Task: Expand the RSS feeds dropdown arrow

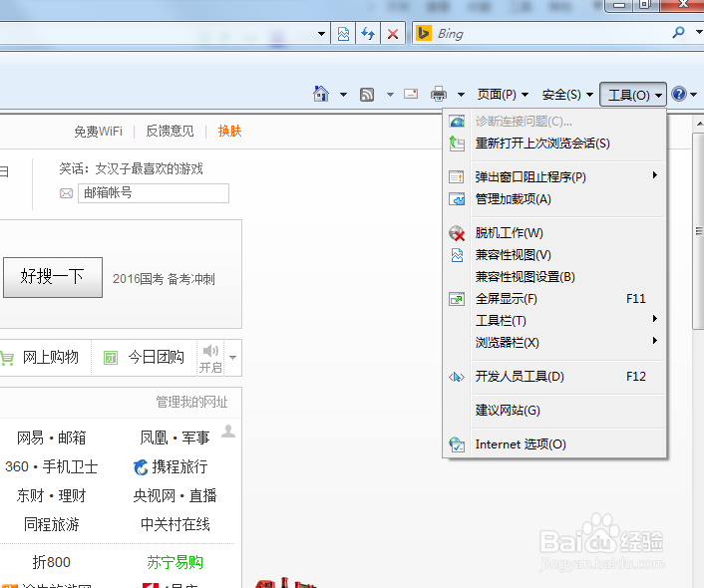Action: click(x=390, y=95)
